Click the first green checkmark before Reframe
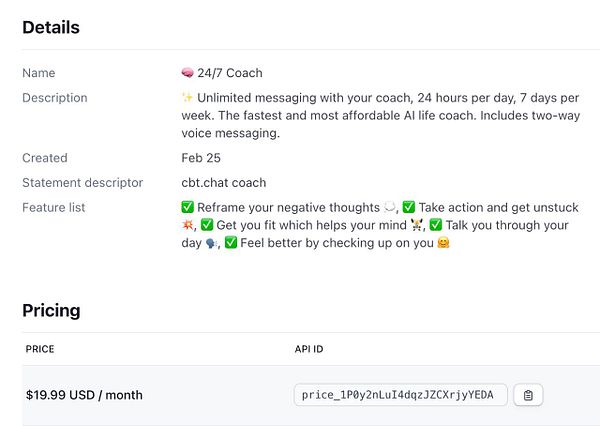 tap(187, 208)
